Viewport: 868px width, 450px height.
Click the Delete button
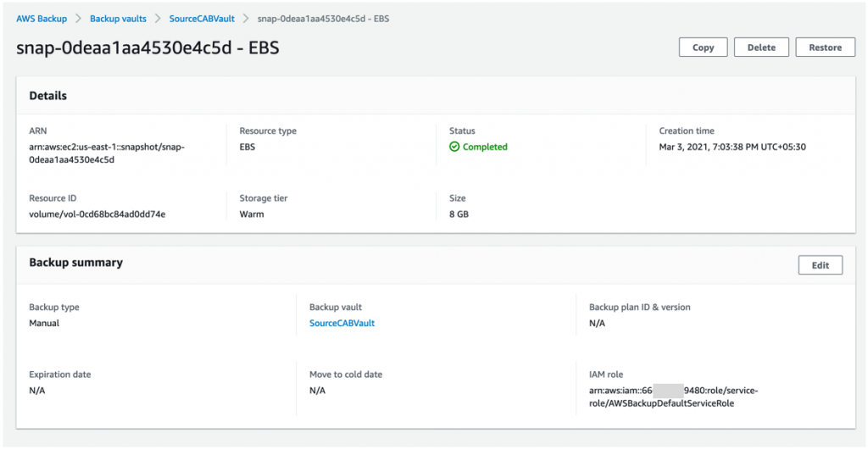point(760,47)
